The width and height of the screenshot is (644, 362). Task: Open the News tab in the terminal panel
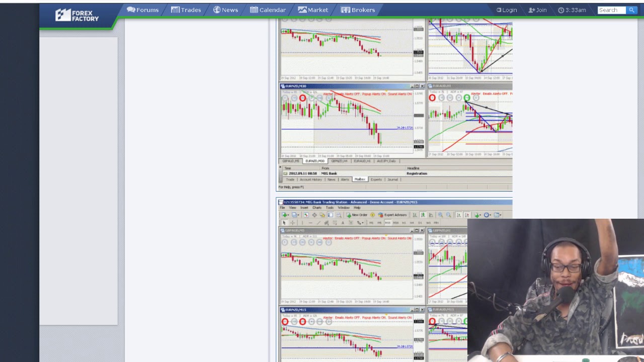tap(331, 179)
